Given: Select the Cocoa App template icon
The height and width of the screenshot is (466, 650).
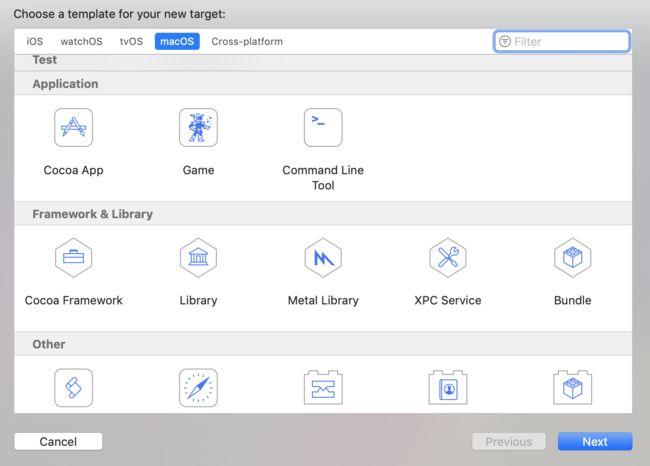Looking at the screenshot, I should coord(73,128).
